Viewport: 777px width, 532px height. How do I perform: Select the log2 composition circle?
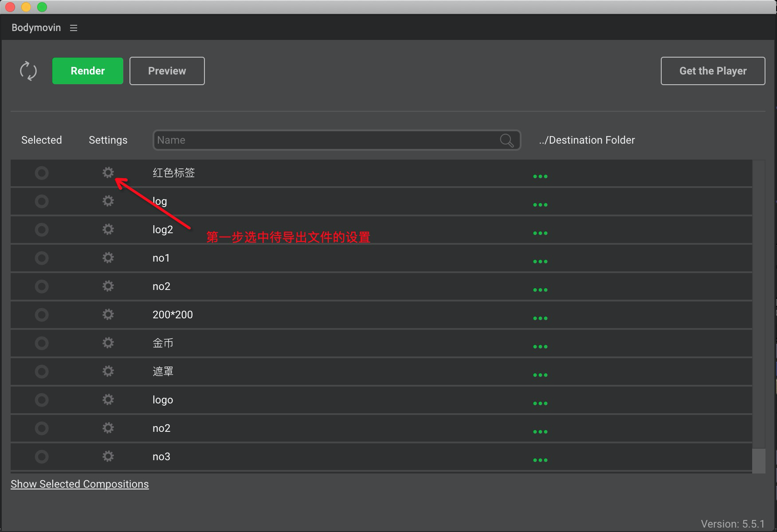click(42, 230)
